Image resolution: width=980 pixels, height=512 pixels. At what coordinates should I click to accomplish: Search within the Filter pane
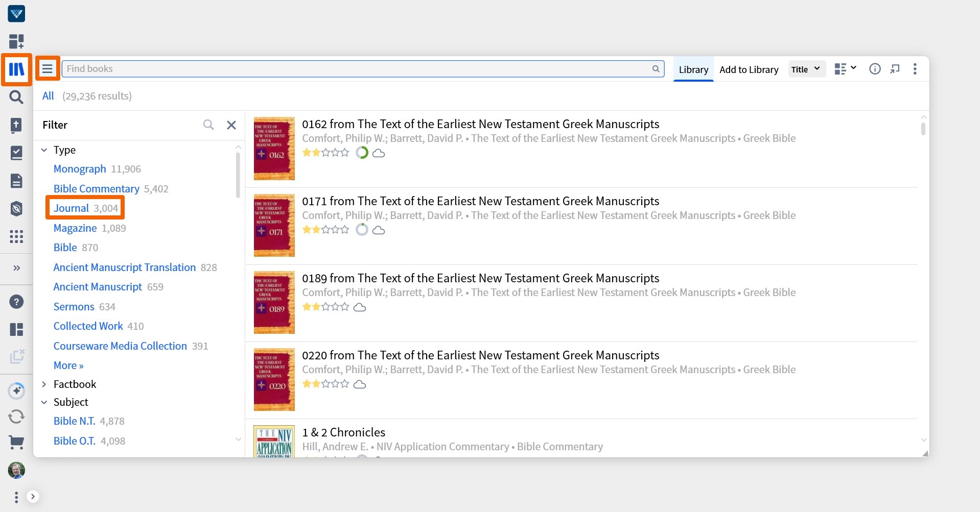pyautogui.click(x=208, y=125)
